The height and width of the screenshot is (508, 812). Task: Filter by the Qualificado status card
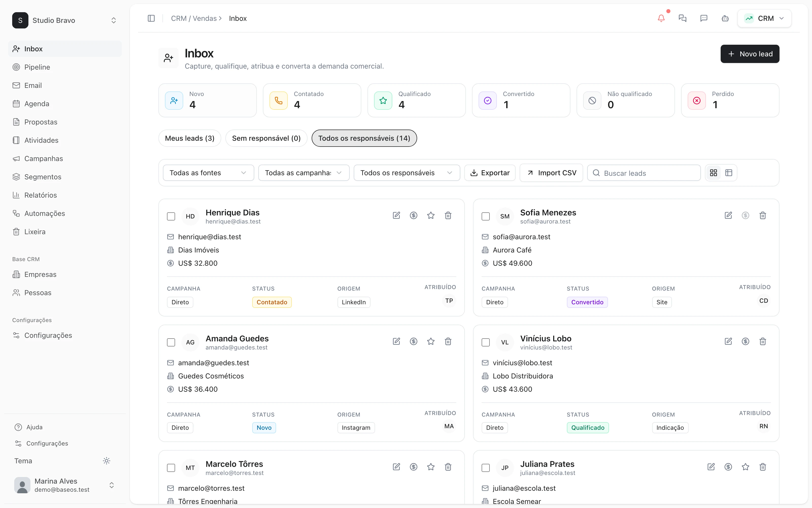point(416,101)
